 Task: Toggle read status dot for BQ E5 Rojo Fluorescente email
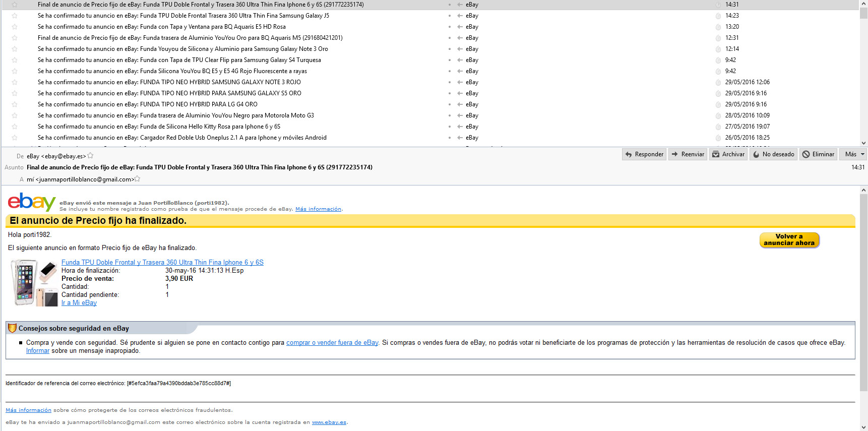tap(449, 71)
